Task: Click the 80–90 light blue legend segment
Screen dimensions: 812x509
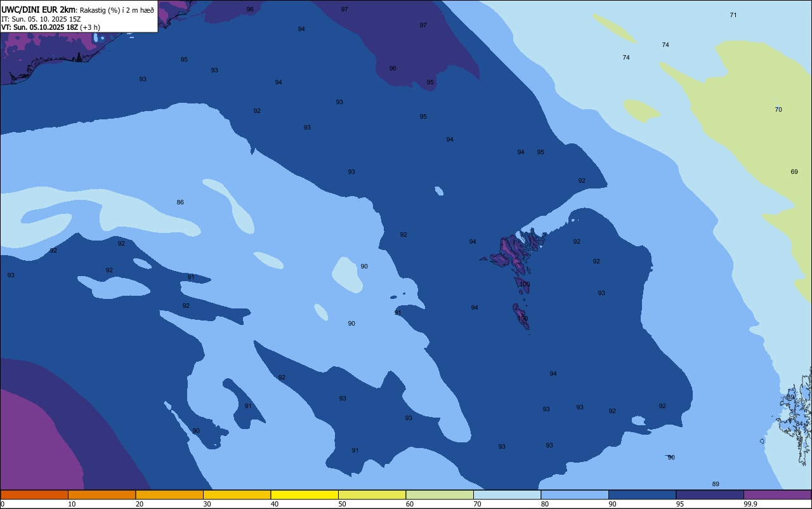Action: click(x=575, y=494)
